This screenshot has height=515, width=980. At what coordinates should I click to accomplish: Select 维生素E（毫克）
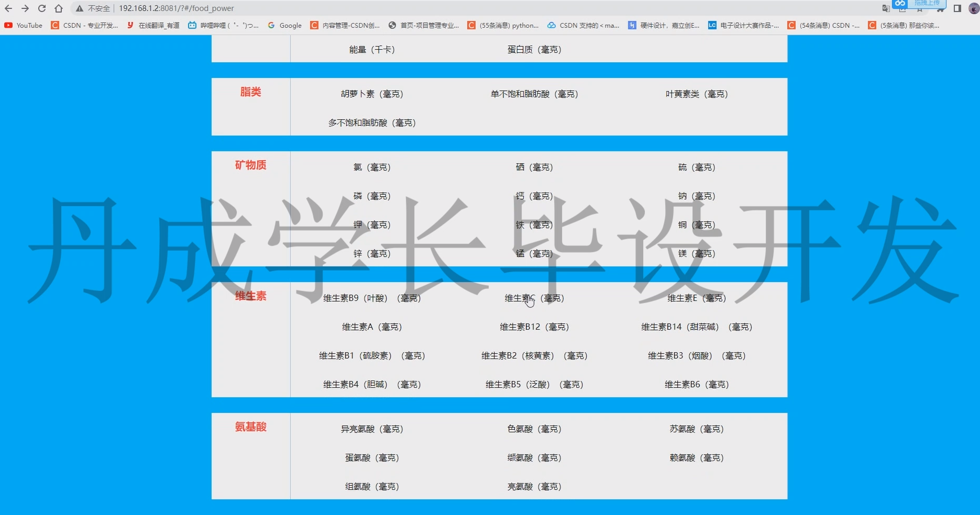pos(697,298)
